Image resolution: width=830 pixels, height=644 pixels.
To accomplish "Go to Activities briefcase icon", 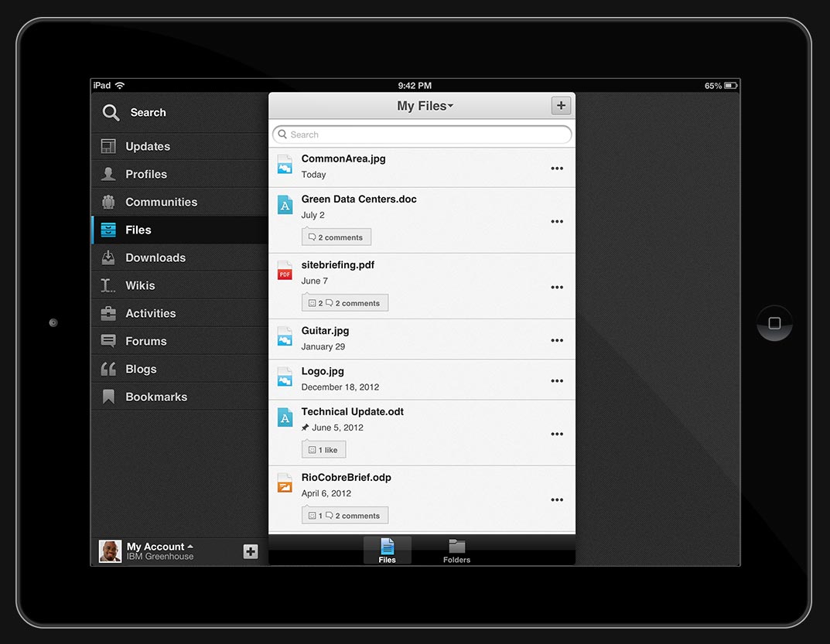I will 108,313.
